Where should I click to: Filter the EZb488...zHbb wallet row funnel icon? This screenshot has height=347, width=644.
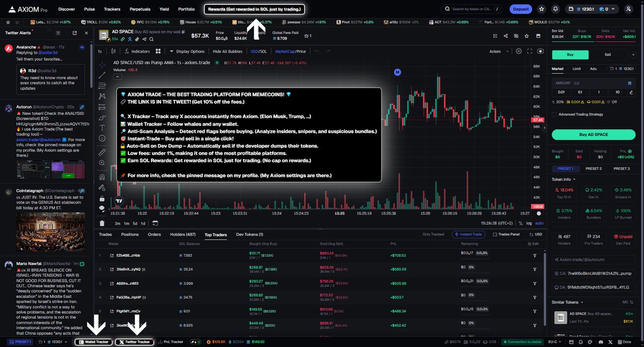(x=535, y=255)
